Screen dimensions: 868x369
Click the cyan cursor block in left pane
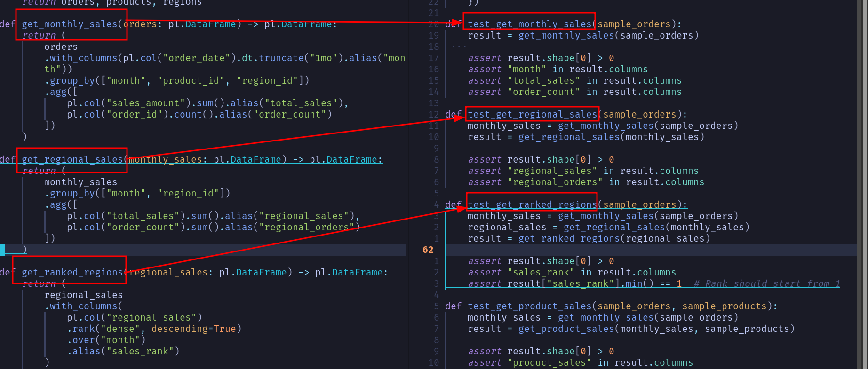click(2, 250)
